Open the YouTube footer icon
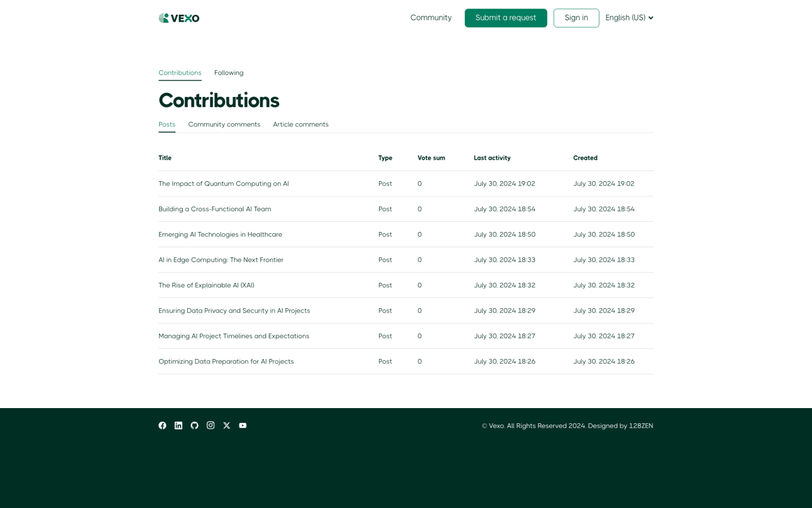 (x=242, y=426)
